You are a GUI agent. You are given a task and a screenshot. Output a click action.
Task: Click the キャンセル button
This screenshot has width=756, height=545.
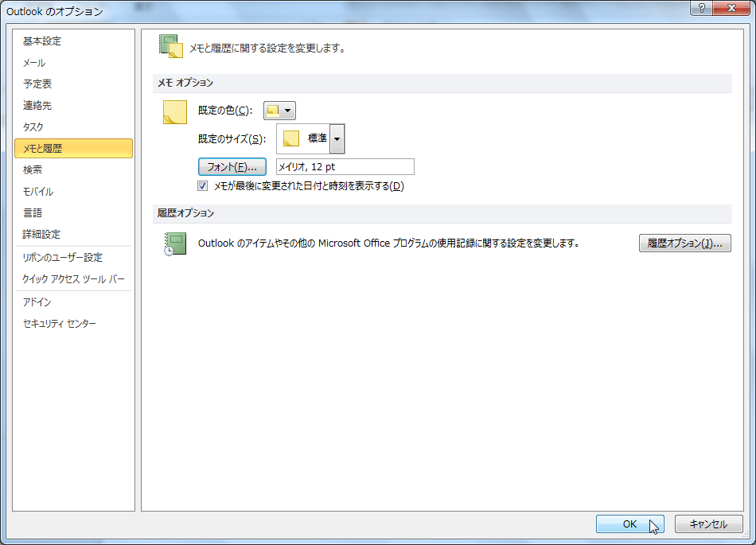[x=708, y=524]
